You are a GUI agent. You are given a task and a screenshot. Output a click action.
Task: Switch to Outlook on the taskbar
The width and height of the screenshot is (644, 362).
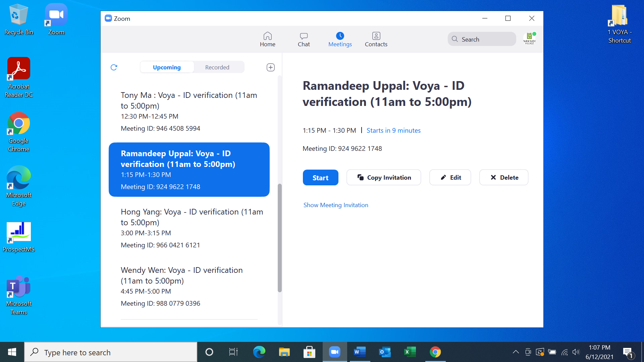coord(385,352)
